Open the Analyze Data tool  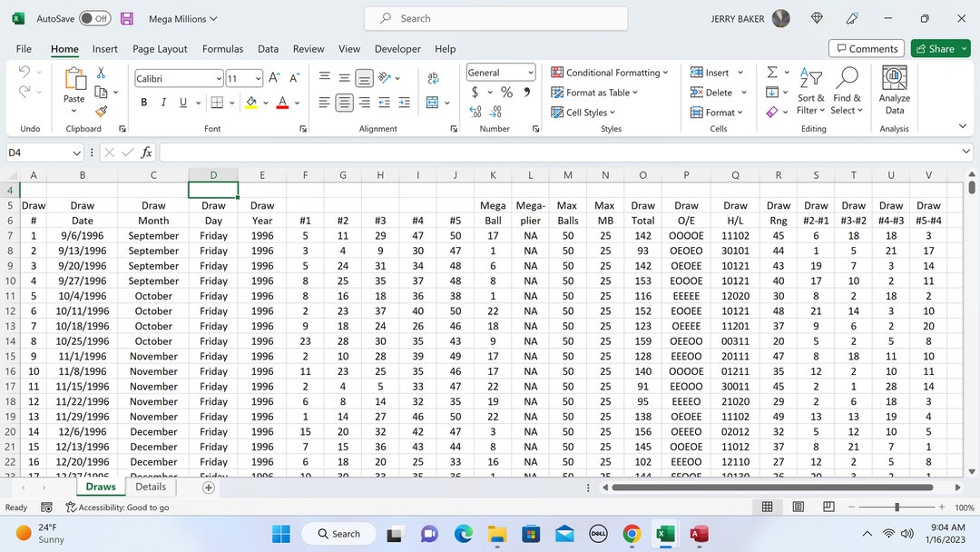click(x=895, y=91)
